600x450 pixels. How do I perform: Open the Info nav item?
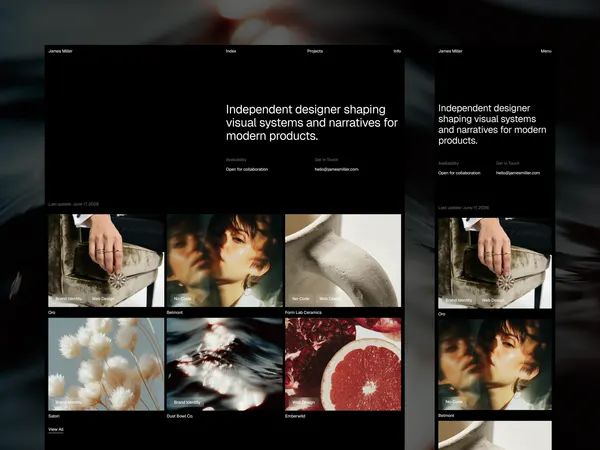[x=397, y=51]
